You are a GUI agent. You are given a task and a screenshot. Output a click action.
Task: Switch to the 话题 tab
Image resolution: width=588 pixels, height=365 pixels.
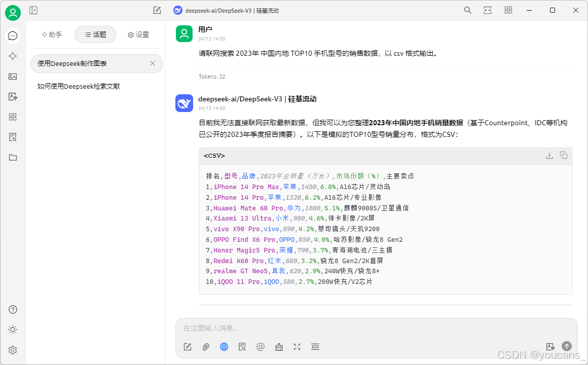(95, 34)
